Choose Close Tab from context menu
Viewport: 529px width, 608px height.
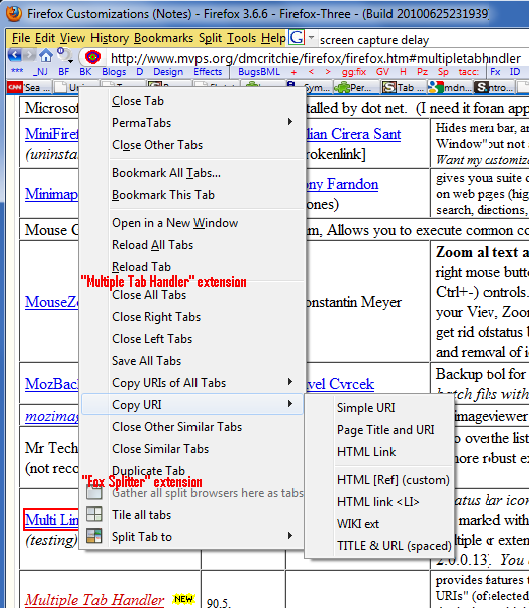click(x=192, y=101)
